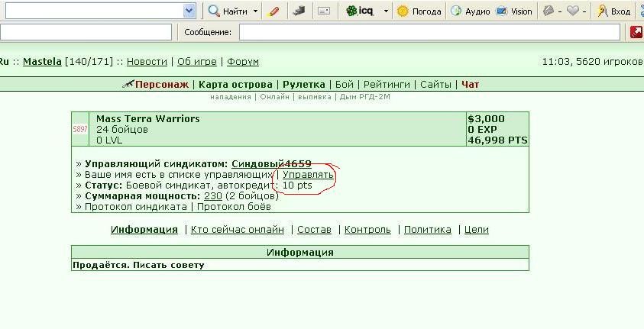Switch to the Информация tab

[x=144, y=229]
